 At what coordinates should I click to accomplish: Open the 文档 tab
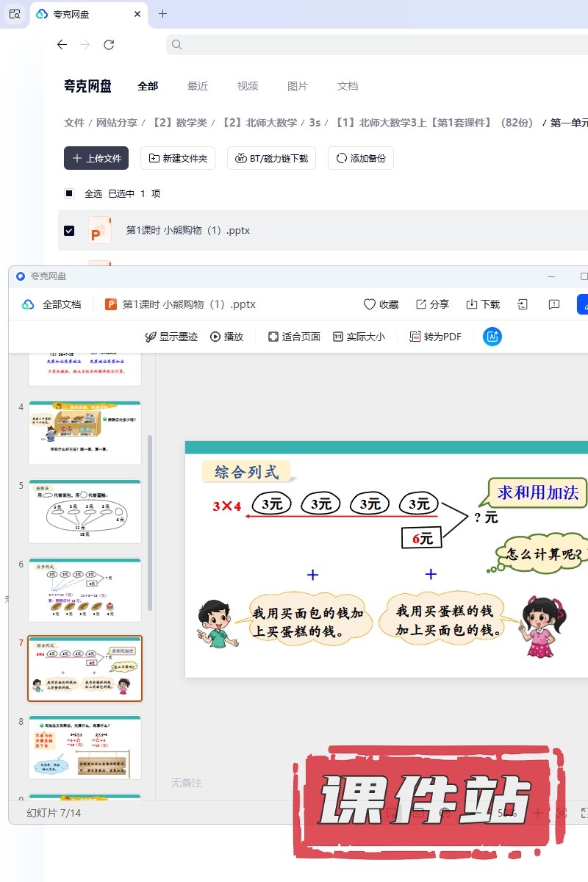pyautogui.click(x=348, y=86)
